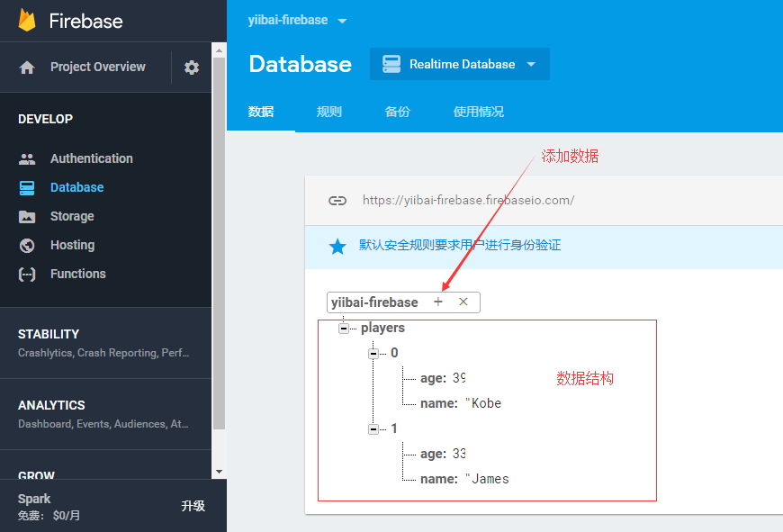Image resolution: width=783 pixels, height=532 pixels.
Task: Click the Authentication people icon
Action: pyautogui.click(x=27, y=159)
